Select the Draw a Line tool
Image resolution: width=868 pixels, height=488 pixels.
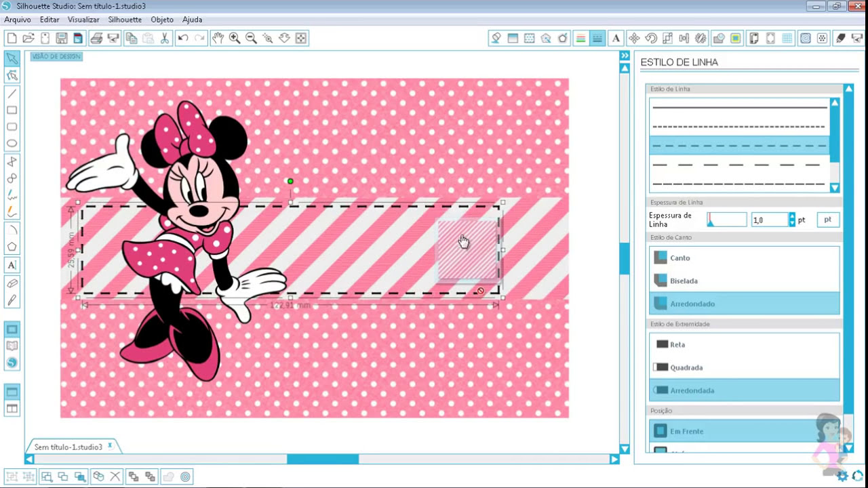point(12,93)
